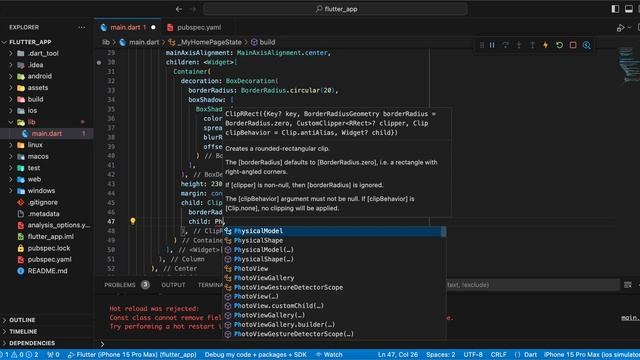Change CRLF line ending setting
This screenshot has height=360, width=640.
point(498,355)
